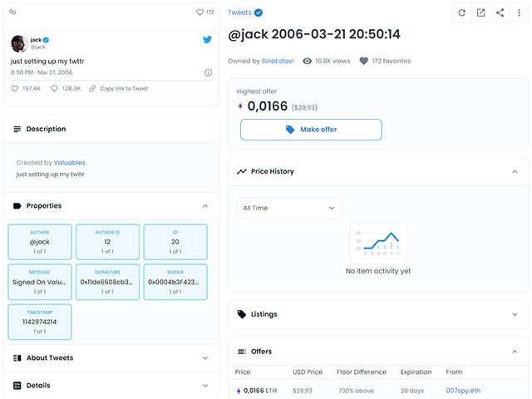Click the No item activity chart placeholder
This screenshot has height=399, width=532.
[x=378, y=244]
